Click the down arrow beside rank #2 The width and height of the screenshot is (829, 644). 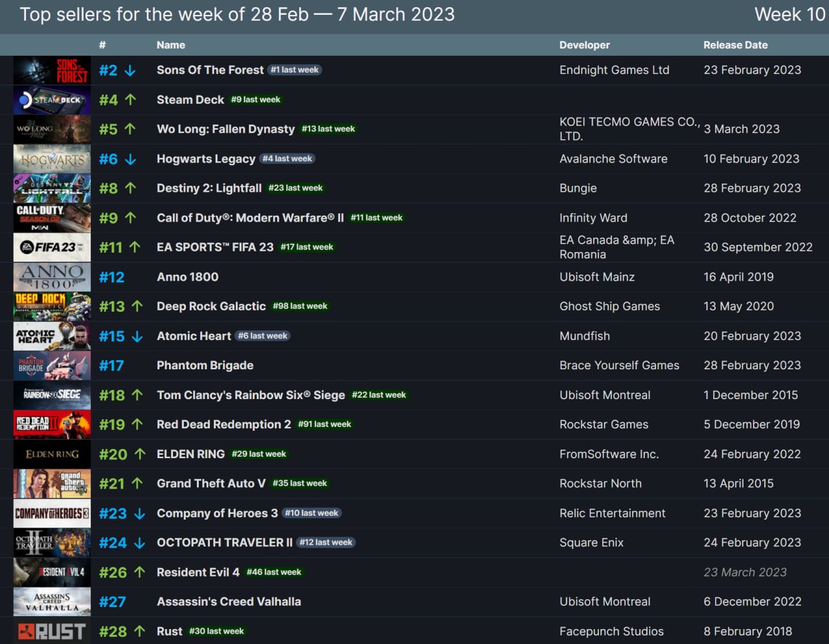(130, 71)
